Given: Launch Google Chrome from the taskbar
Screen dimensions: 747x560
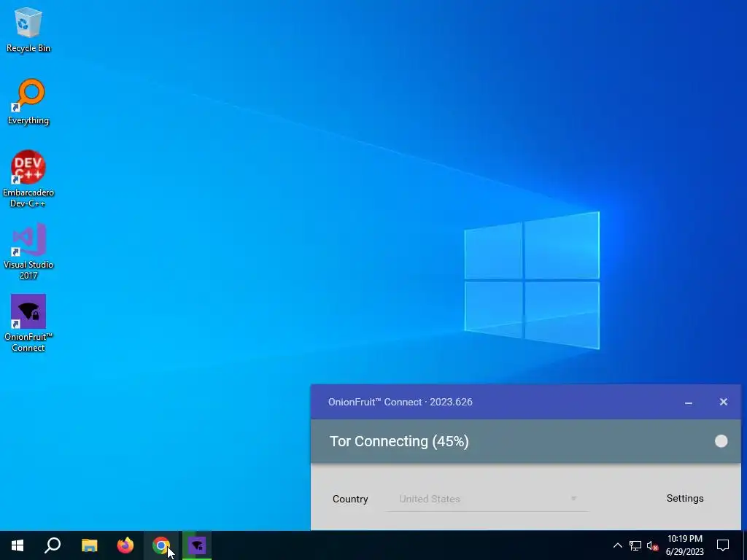Looking at the screenshot, I should (x=161, y=545).
